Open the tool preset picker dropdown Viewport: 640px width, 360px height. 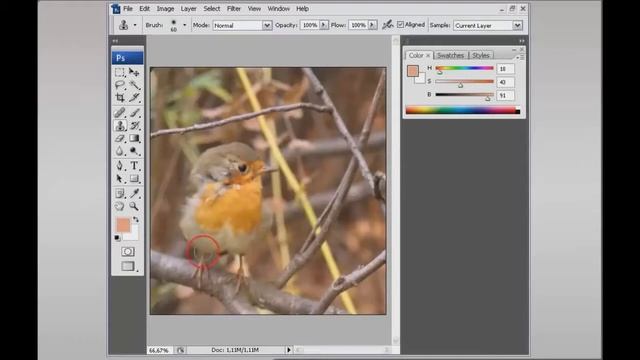135,25
